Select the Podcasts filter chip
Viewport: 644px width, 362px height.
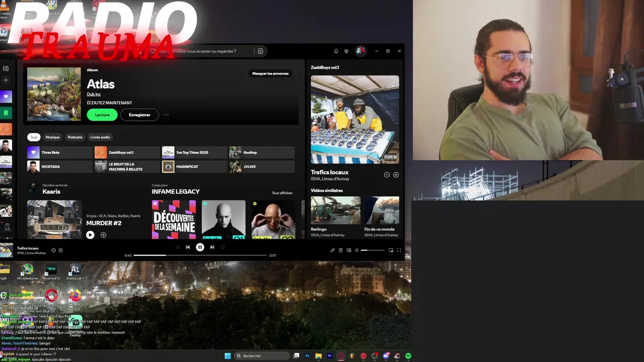(x=75, y=137)
